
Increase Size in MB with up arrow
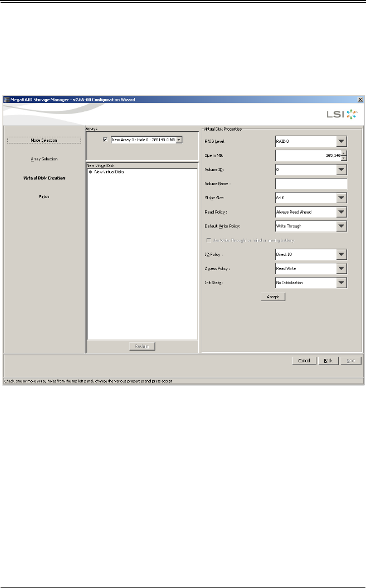point(344,153)
